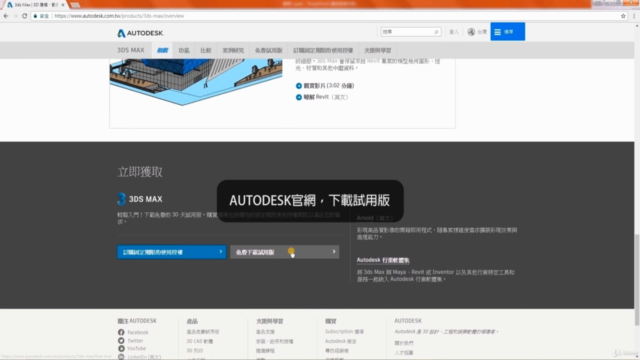Click the arrow on the blue subscribe button
The width and height of the screenshot is (640, 360).
click(x=220, y=252)
